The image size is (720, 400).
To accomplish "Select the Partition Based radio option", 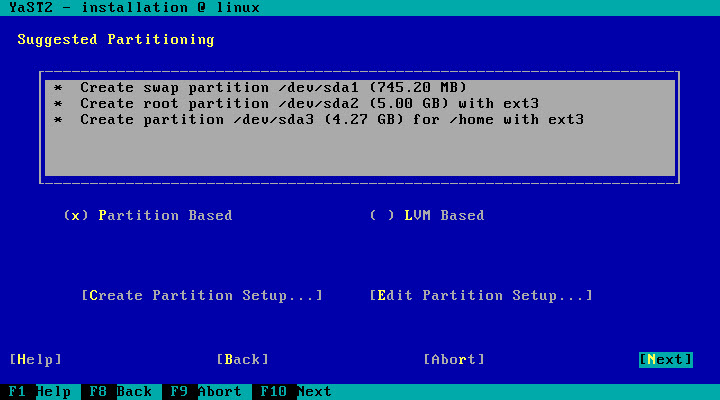I will [148, 215].
